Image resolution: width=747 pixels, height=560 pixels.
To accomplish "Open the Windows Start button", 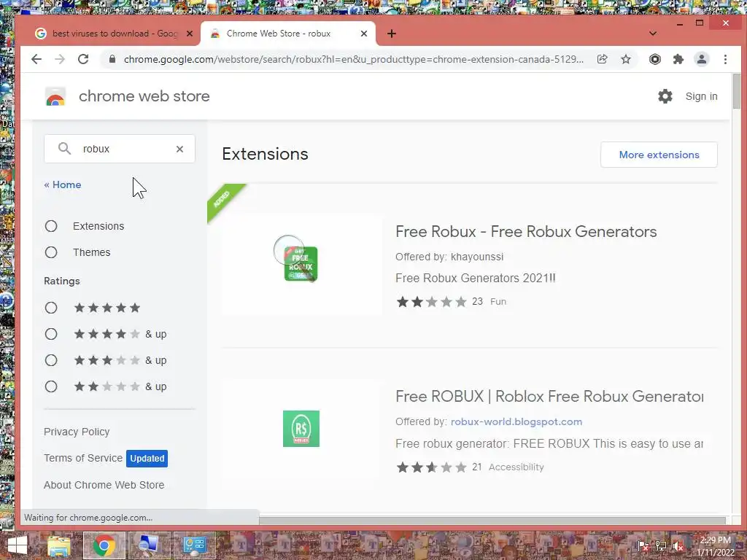I will [x=18, y=545].
